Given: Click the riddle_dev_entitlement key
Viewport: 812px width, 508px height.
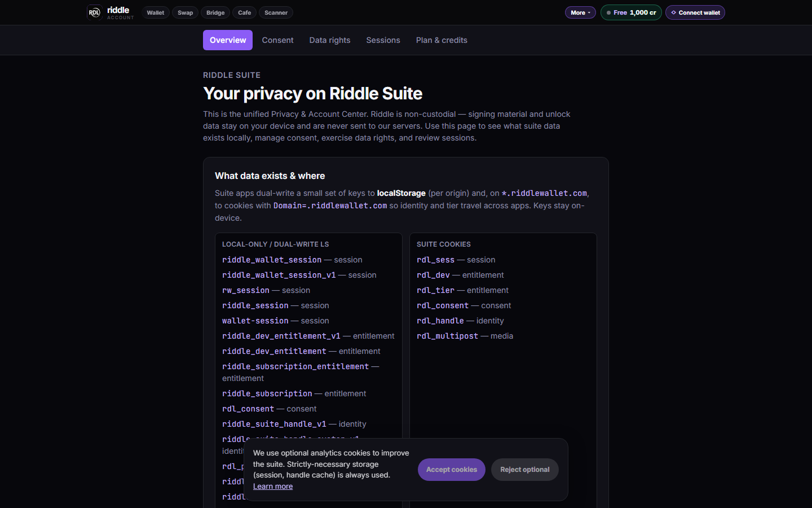Looking at the screenshot, I should (x=274, y=351).
